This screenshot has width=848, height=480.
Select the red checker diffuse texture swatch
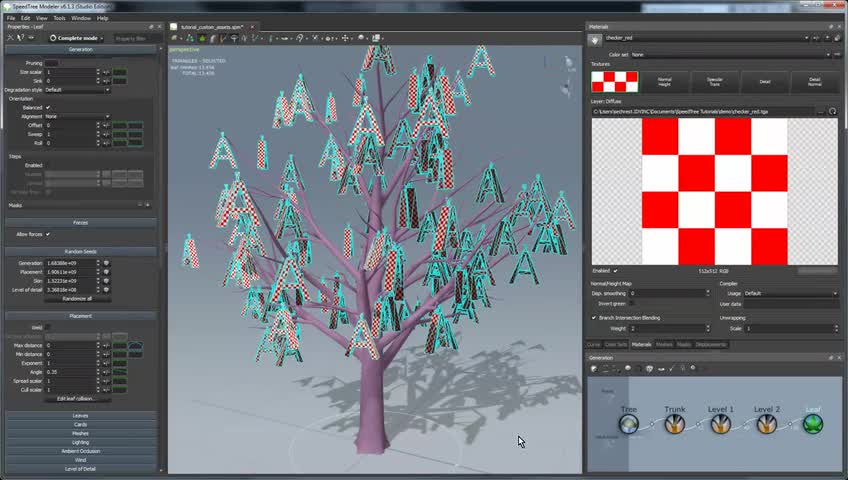click(614, 81)
